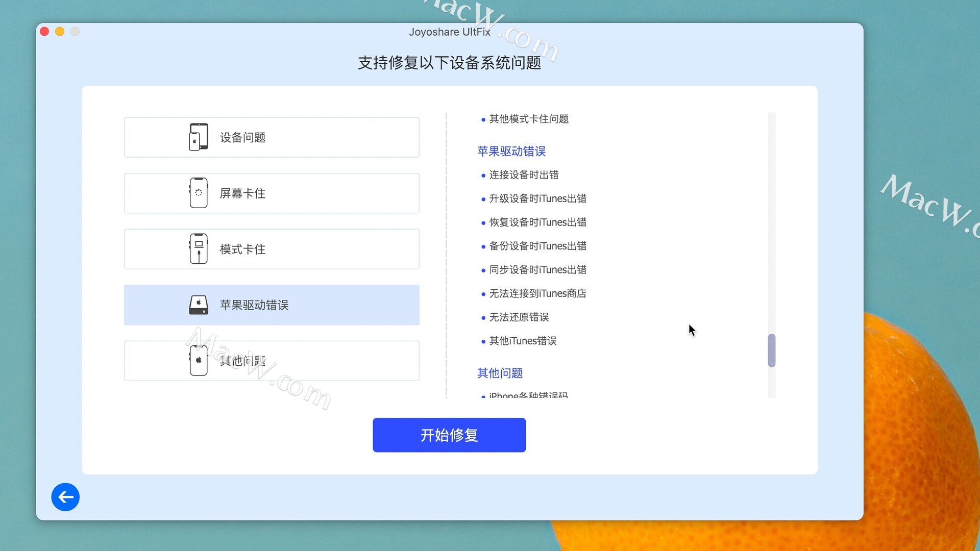Viewport: 980px width, 551px height.
Task: Click list item 无法连接到iTunes商店
Action: [x=537, y=293]
